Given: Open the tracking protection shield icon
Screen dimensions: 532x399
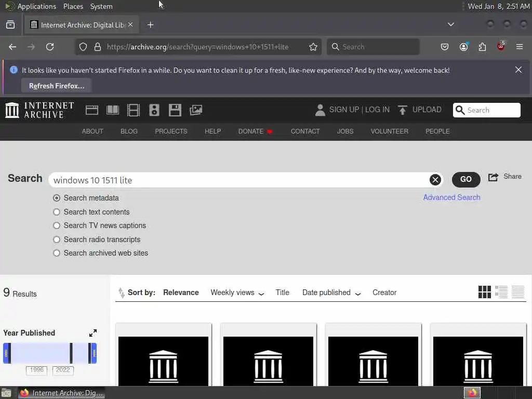Looking at the screenshot, I should 83,47.
